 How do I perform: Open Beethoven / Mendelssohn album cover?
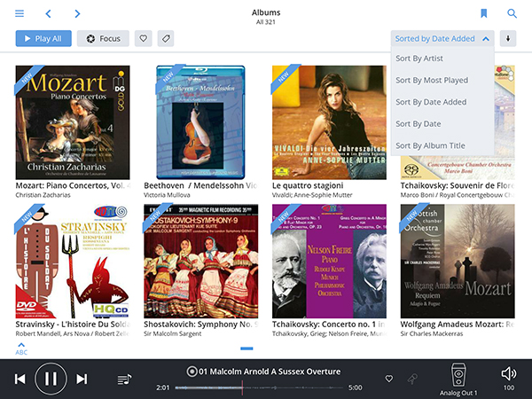tap(200, 122)
